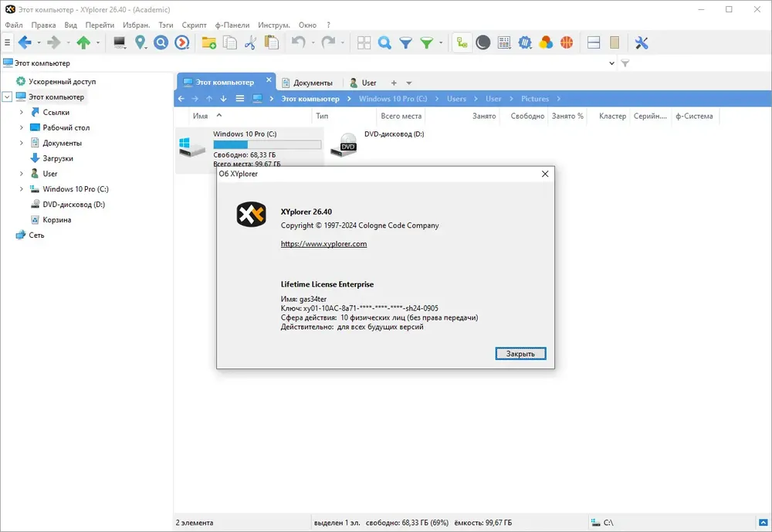Screen dimensions: 772x532
Task: Open Undo history dropdown arrow
Action: pyautogui.click(x=313, y=43)
